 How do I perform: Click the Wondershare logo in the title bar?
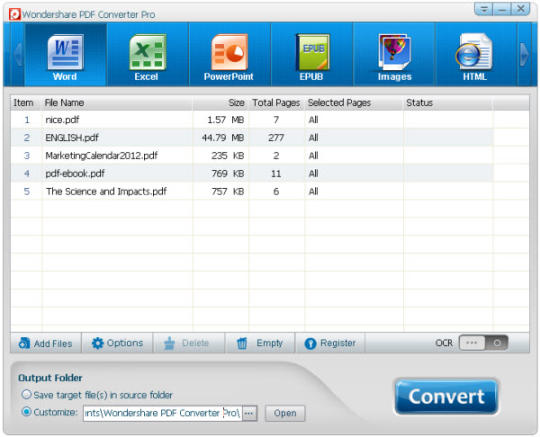pyautogui.click(x=14, y=14)
